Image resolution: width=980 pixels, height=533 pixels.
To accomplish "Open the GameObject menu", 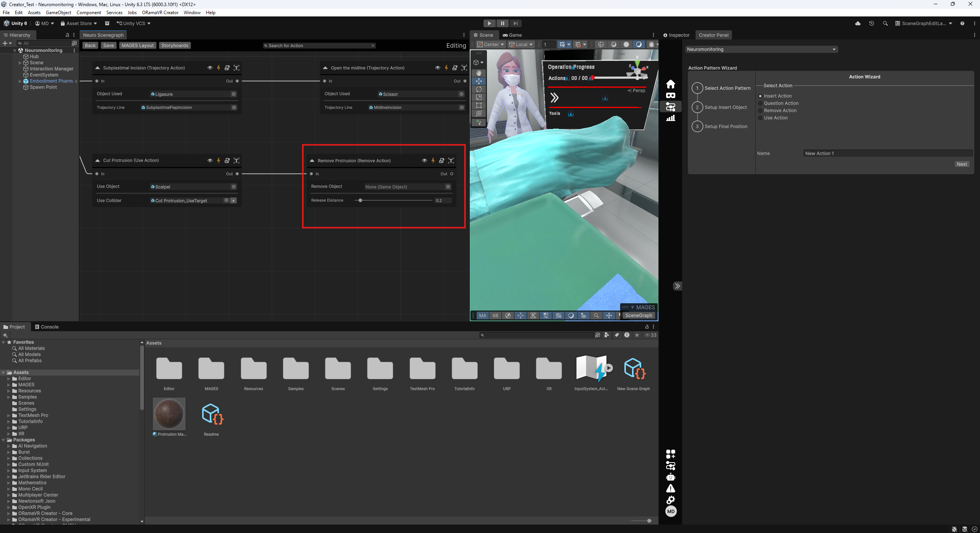I will (59, 13).
